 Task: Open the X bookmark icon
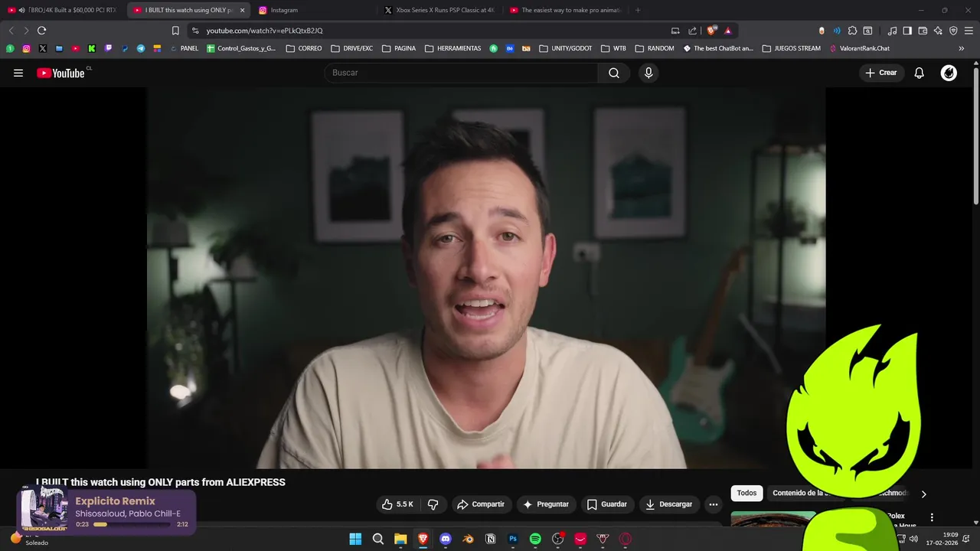(x=43, y=48)
